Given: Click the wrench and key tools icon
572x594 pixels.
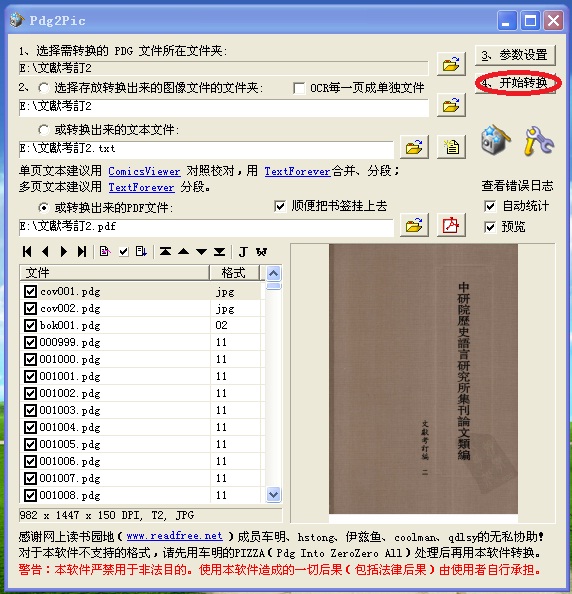Looking at the screenshot, I should [539, 141].
